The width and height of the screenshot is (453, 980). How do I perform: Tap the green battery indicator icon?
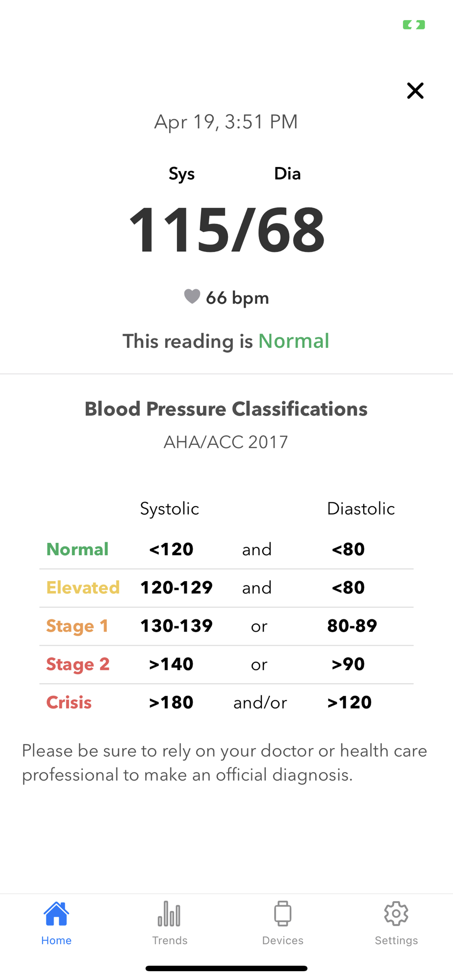pyautogui.click(x=414, y=24)
